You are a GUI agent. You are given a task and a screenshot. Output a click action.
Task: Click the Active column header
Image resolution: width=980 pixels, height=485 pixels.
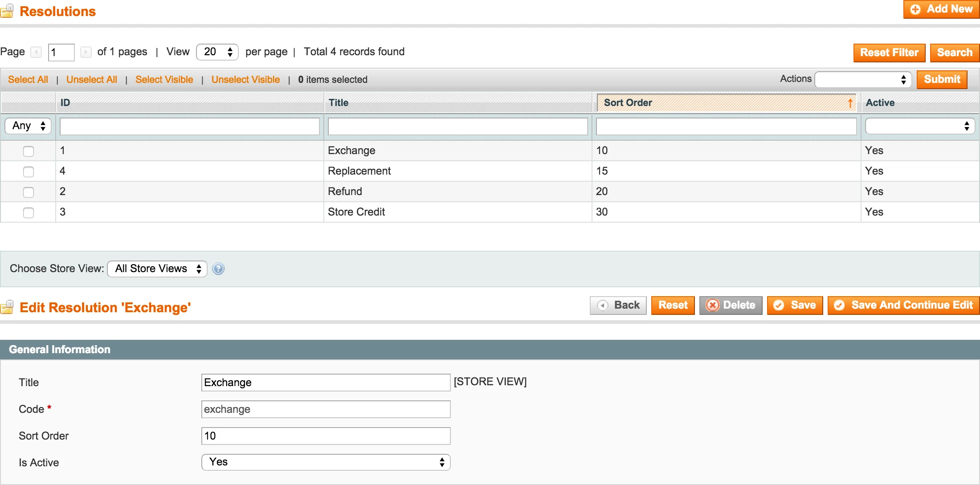pos(880,102)
